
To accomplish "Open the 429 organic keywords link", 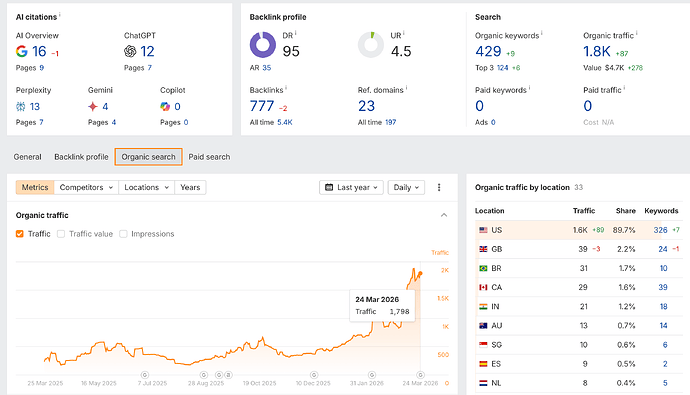I will tap(488, 51).
